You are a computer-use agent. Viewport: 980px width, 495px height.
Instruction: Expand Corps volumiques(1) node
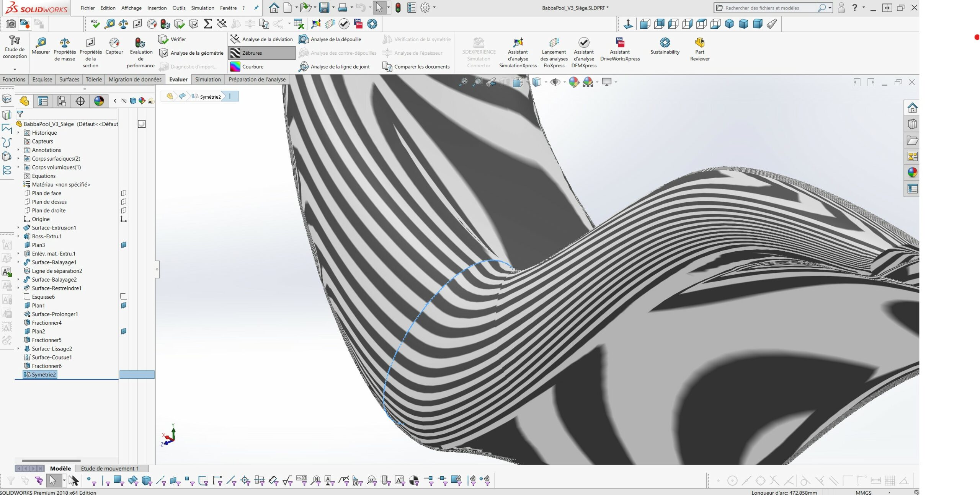18,167
